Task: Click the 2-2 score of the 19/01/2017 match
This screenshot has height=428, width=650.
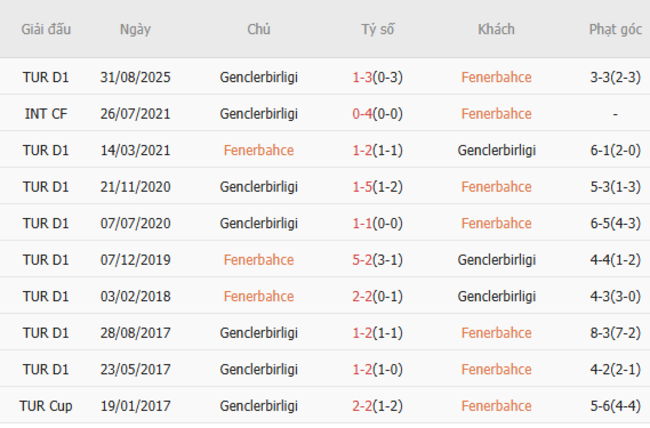Action: click(x=362, y=406)
